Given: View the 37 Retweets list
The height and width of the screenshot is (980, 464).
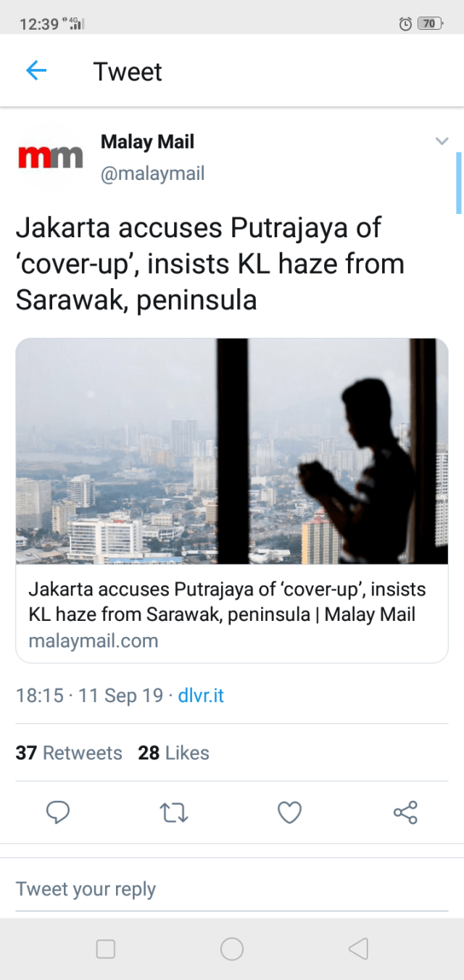Looking at the screenshot, I should [69, 753].
